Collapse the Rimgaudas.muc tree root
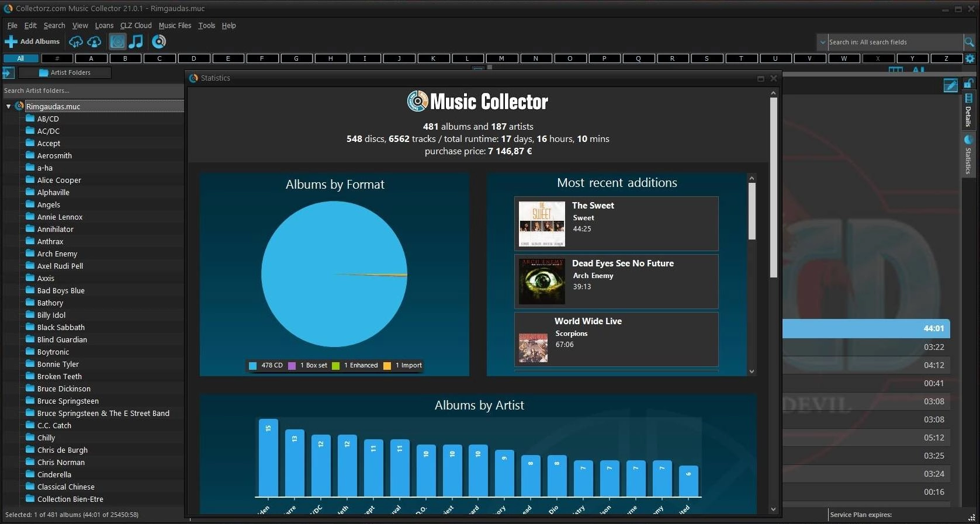The width and height of the screenshot is (980, 524). (8, 106)
